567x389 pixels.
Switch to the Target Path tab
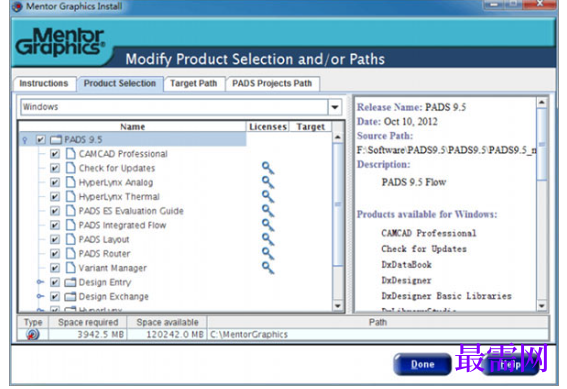click(193, 84)
